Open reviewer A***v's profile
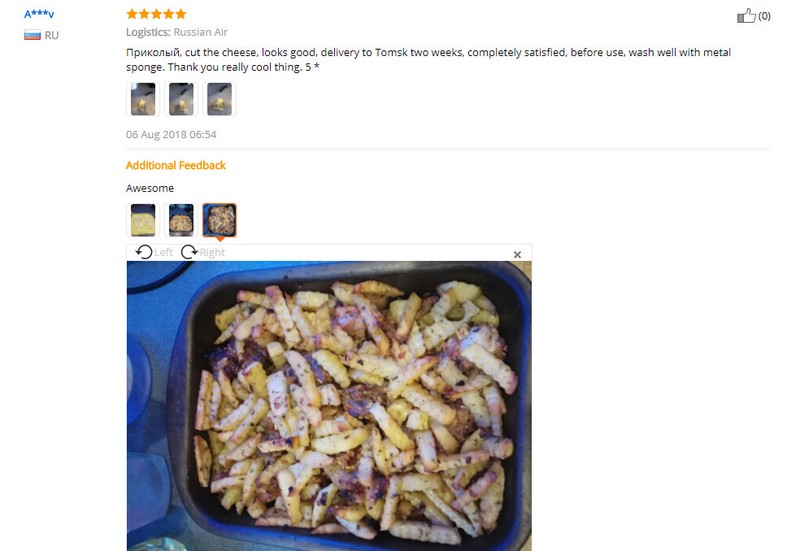This screenshot has width=800, height=551. point(39,14)
